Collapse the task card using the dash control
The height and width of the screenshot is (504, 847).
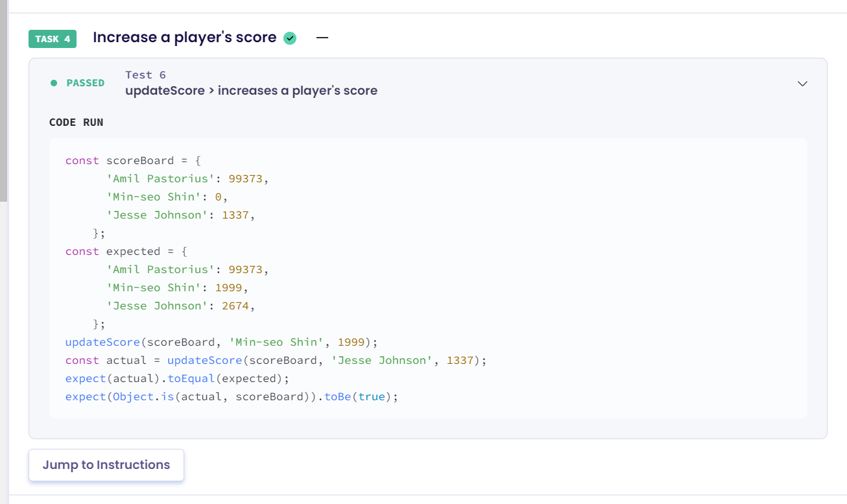(x=322, y=38)
